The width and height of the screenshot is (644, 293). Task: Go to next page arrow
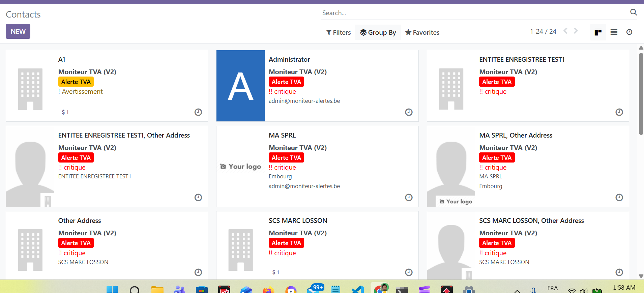[576, 31]
